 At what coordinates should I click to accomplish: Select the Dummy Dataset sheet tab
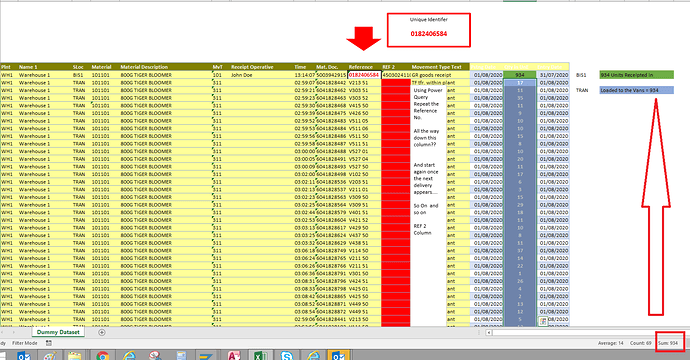[x=58, y=332]
